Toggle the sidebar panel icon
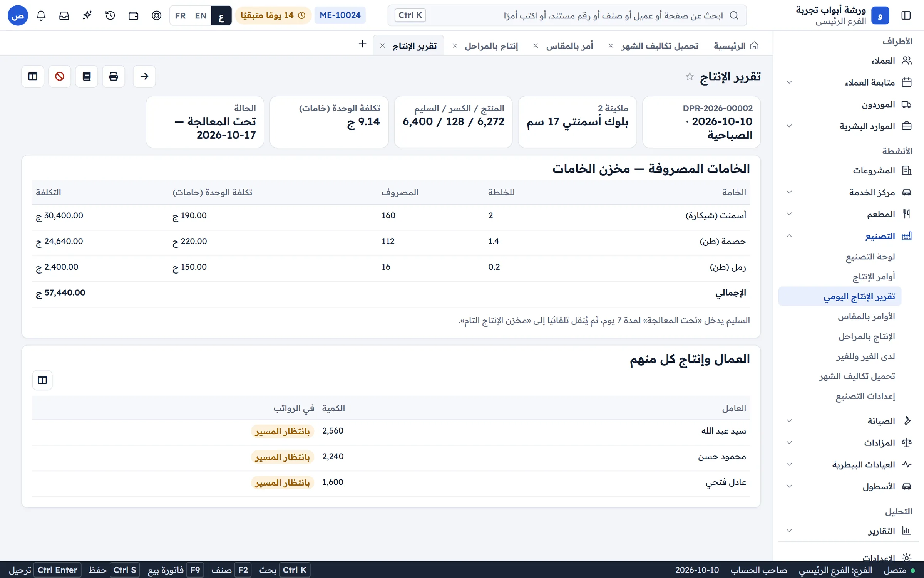The width and height of the screenshot is (924, 578). pyautogui.click(x=906, y=15)
